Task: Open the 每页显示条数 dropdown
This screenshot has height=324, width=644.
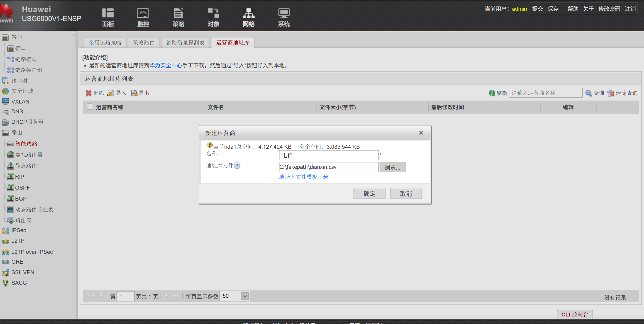Action: tap(245, 296)
